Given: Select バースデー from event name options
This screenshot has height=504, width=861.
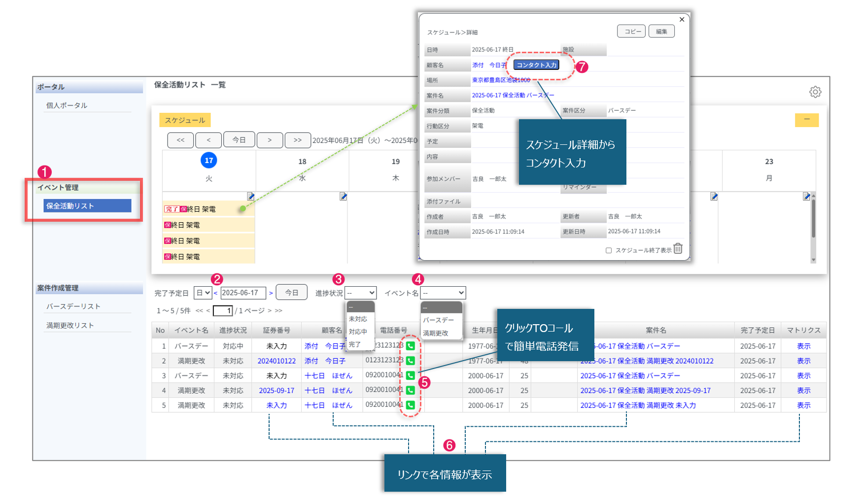Looking at the screenshot, I should [439, 320].
